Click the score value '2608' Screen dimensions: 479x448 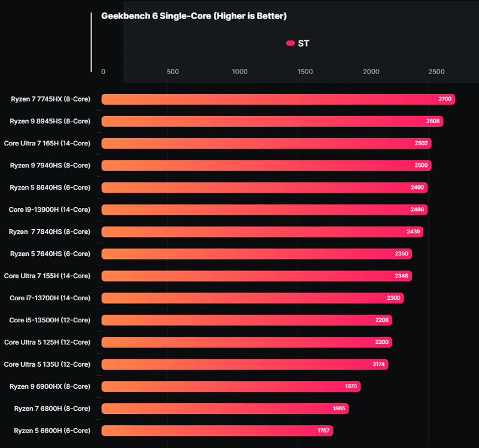(x=433, y=121)
